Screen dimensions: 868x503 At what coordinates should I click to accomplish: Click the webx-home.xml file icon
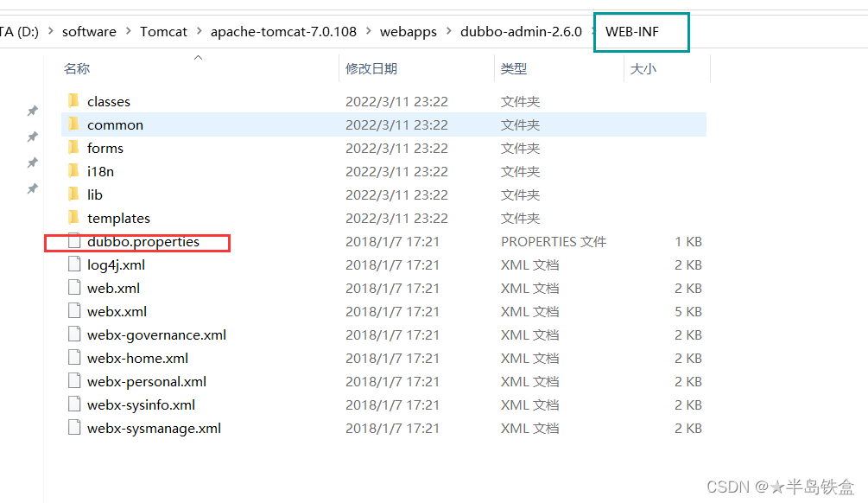point(74,357)
